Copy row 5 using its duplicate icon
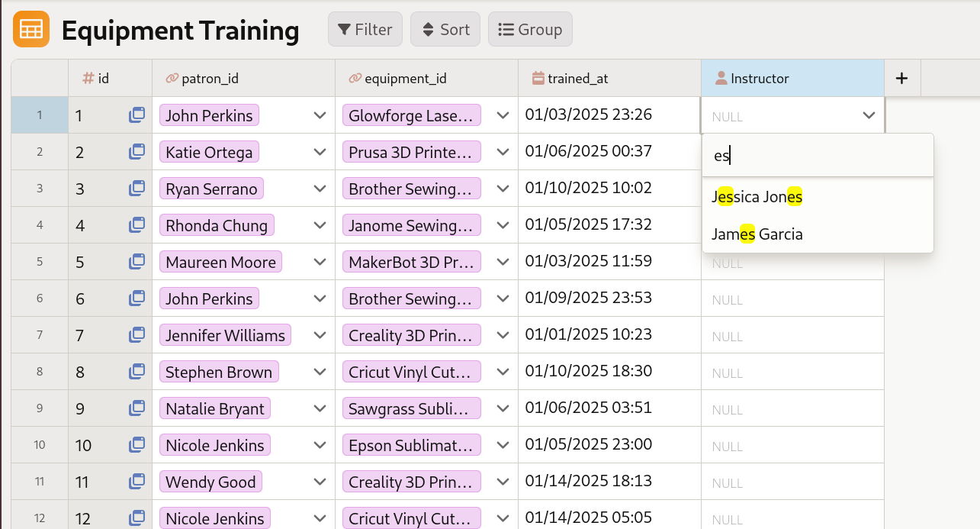Image resolution: width=980 pixels, height=529 pixels. coord(137,261)
